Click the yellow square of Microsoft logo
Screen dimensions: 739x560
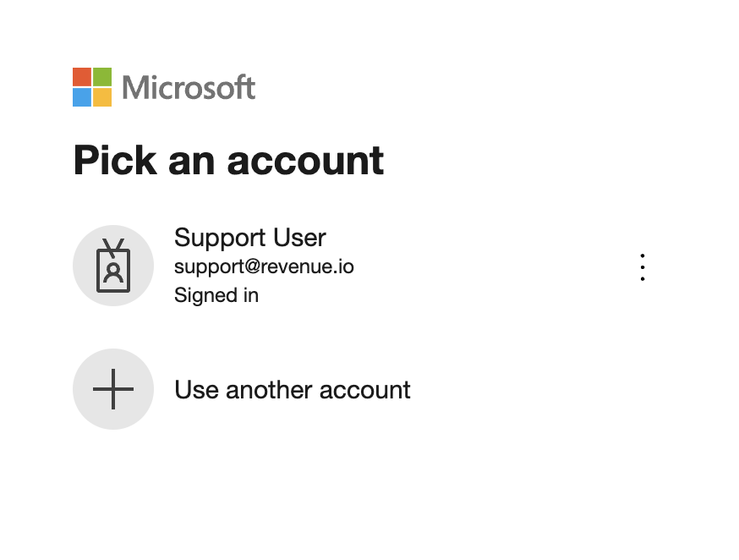tap(102, 97)
